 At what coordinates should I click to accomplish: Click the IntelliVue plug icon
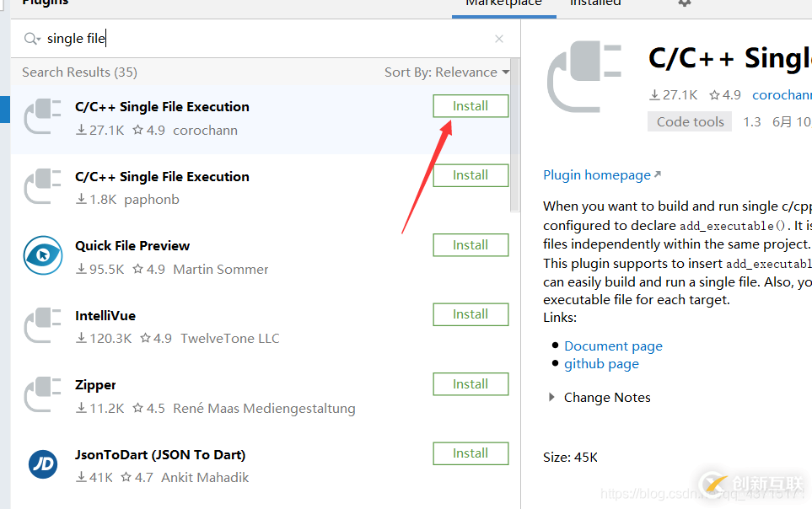43,325
